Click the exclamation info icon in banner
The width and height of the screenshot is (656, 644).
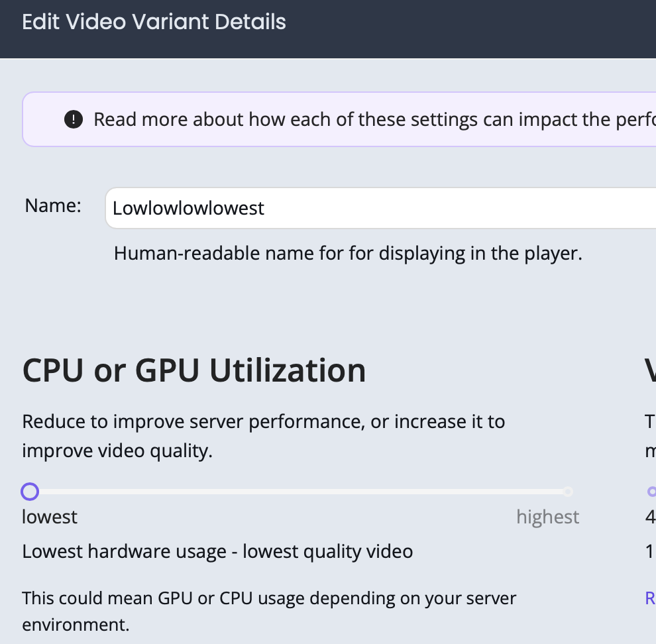click(74, 119)
